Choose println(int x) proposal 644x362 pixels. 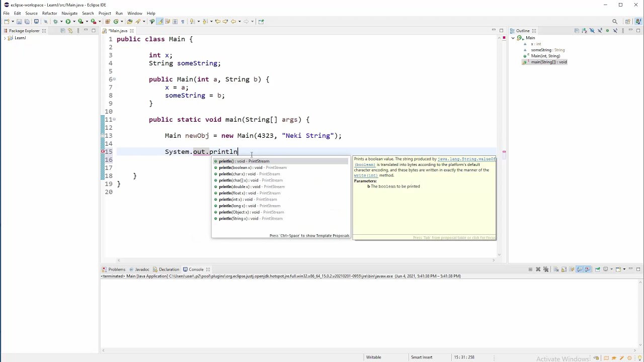click(x=280, y=199)
